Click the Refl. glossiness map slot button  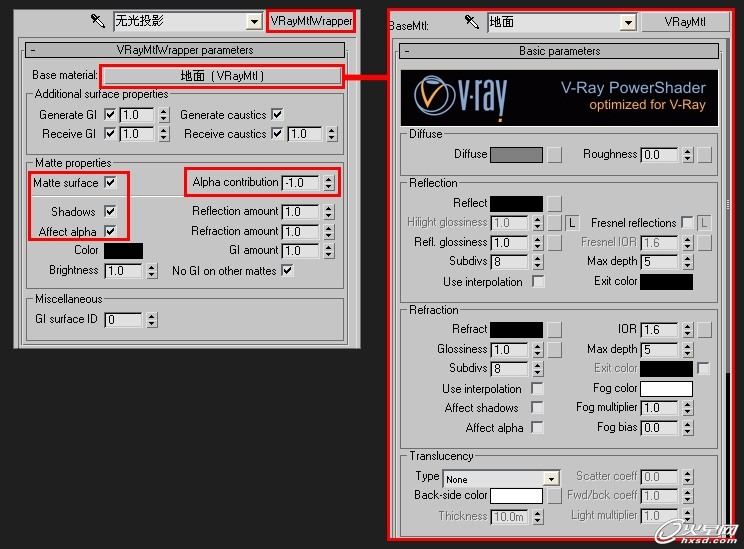tap(555, 242)
